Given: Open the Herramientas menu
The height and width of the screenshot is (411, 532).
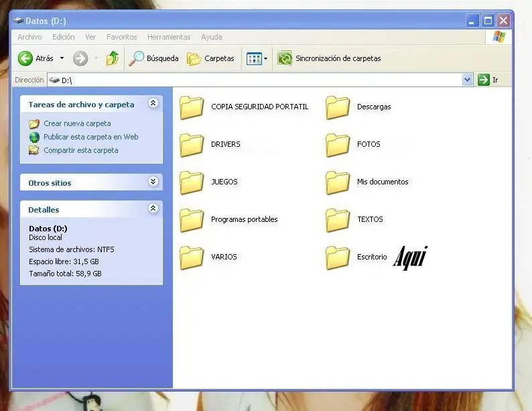Looking at the screenshot, I should (x=169, y=37).
